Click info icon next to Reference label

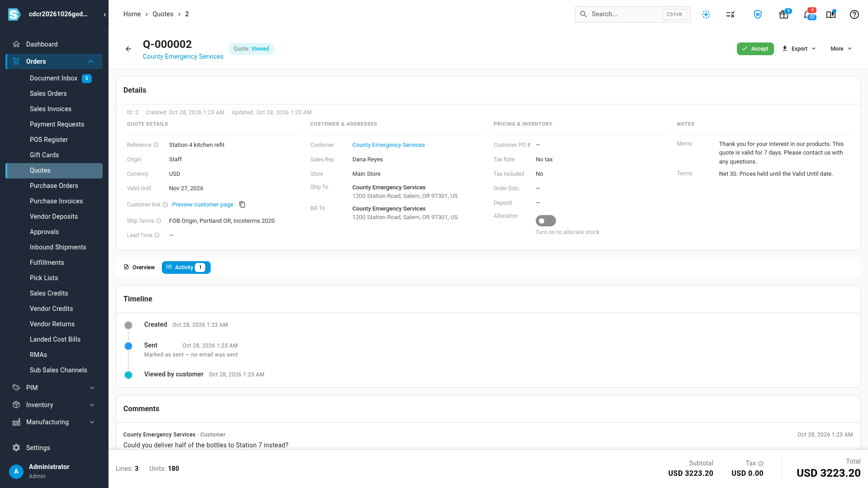[x=156, y=145]
